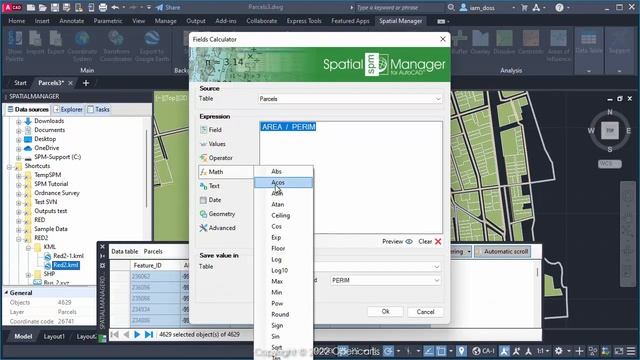Open the Autodesk App Store cart icon

pyautogui.click(x=524, y=7)
